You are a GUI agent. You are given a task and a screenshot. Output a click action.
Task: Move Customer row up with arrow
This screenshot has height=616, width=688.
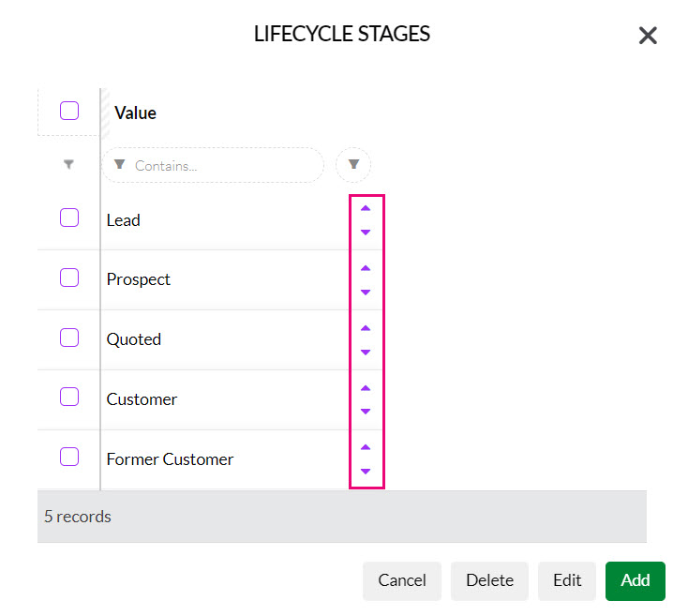pos(366,388)
